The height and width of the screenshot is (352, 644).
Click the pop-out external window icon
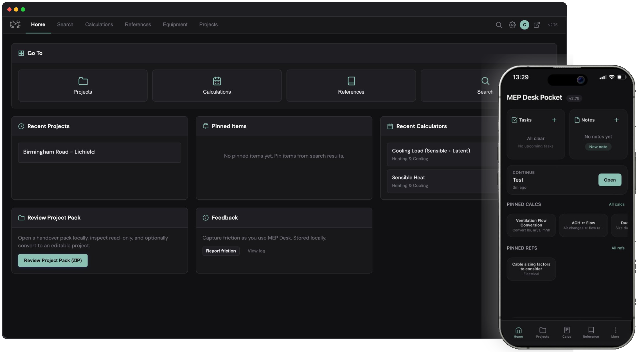tap(537, 25)
